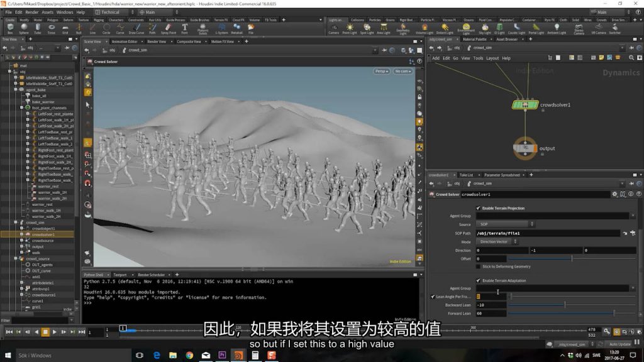Switch to the Render View tab
This screenshot has width=644, height=362.
point(157,41)
